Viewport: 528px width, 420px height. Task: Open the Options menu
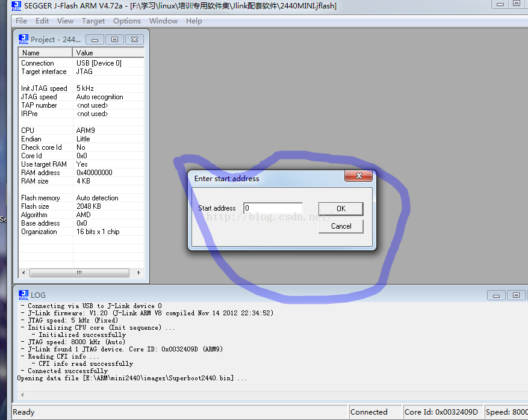click(127, 21)
